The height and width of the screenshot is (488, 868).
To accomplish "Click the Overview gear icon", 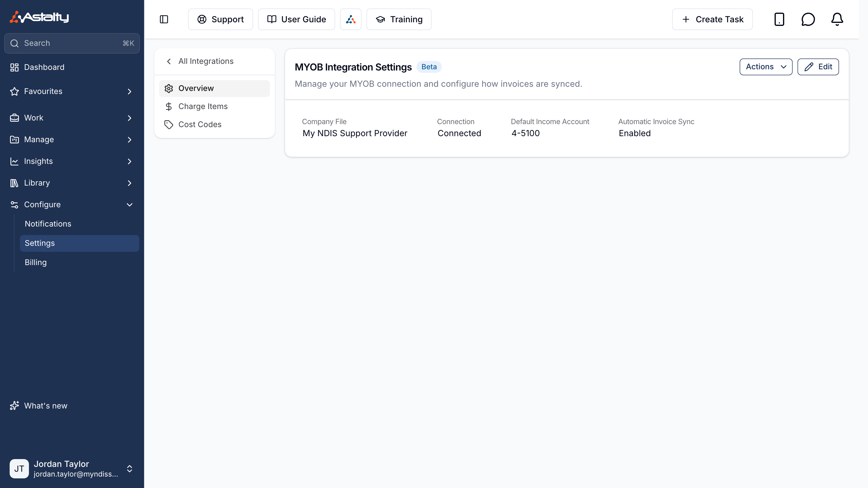I will 168,88.
